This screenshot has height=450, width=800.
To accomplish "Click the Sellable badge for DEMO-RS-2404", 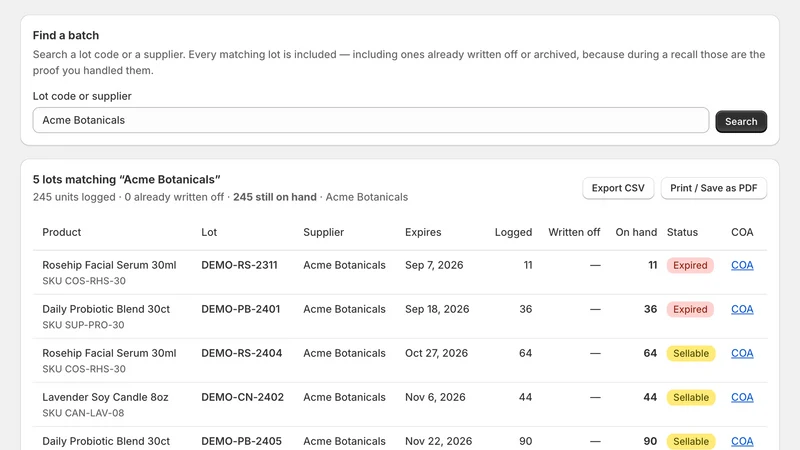I will tap(691, 353).
